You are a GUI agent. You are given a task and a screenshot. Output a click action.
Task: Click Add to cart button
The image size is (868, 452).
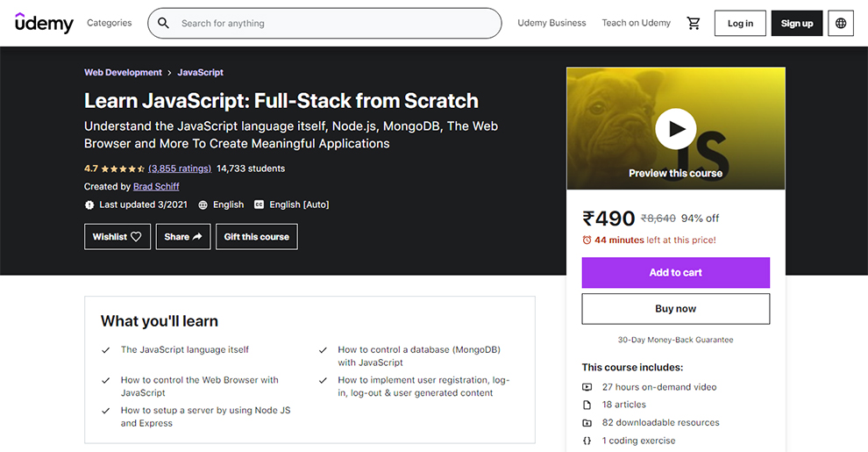(675, 273)
